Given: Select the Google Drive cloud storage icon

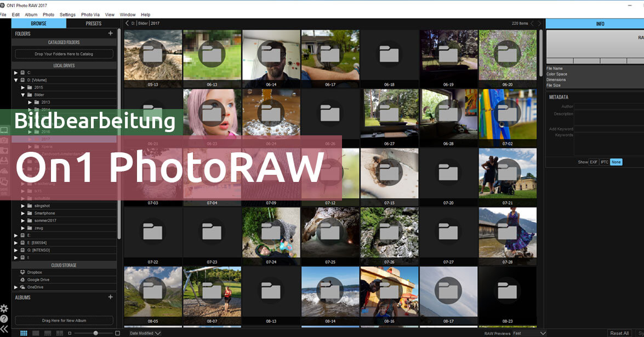Looking at the screenshot, I should 23,279.
